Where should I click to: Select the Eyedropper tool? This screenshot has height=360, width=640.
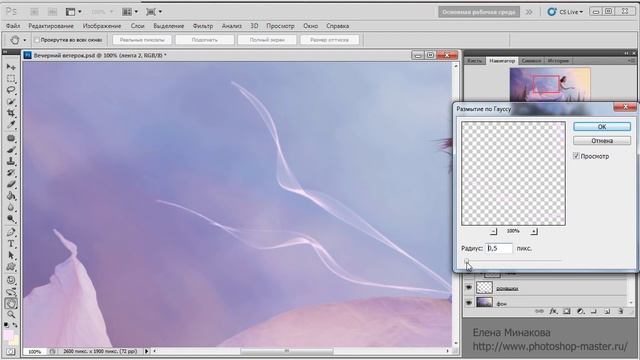click(11, 124)
